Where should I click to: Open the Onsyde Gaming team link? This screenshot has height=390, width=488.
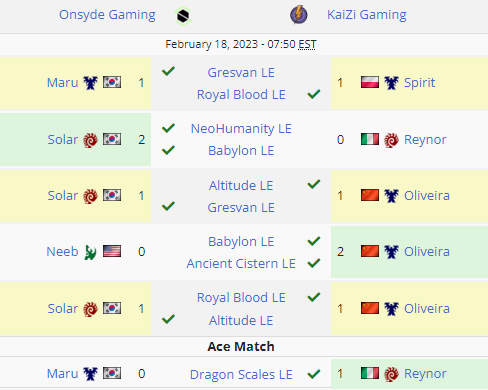pyautogui.click(x=107, y=15)
